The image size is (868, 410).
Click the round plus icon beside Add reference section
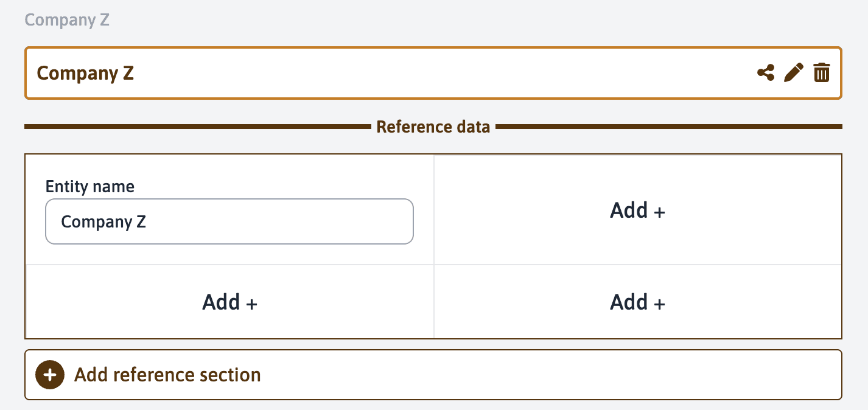(x=50, y=375)
